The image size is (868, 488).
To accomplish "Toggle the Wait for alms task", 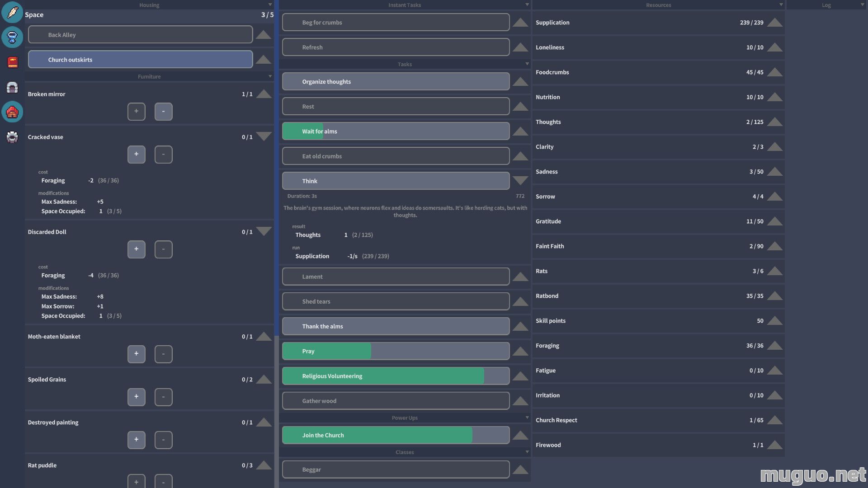I will 396,131.
